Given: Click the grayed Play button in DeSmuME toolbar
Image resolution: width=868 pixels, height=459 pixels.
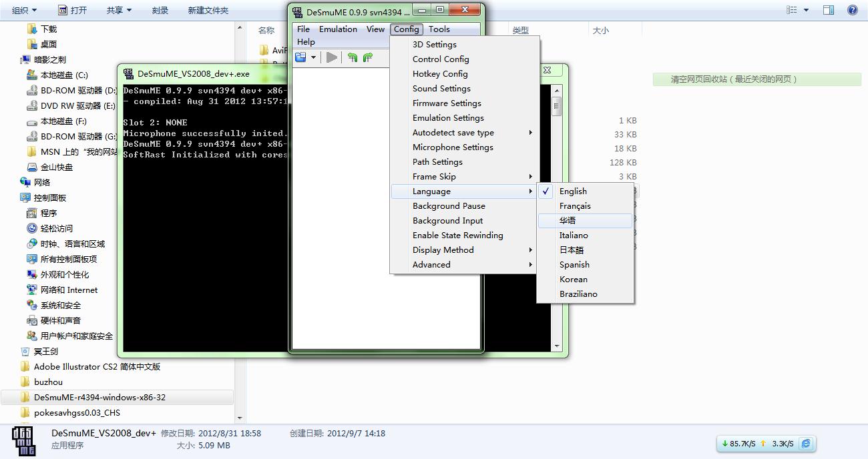Looking at the screenshot, I should pos(332,57).
